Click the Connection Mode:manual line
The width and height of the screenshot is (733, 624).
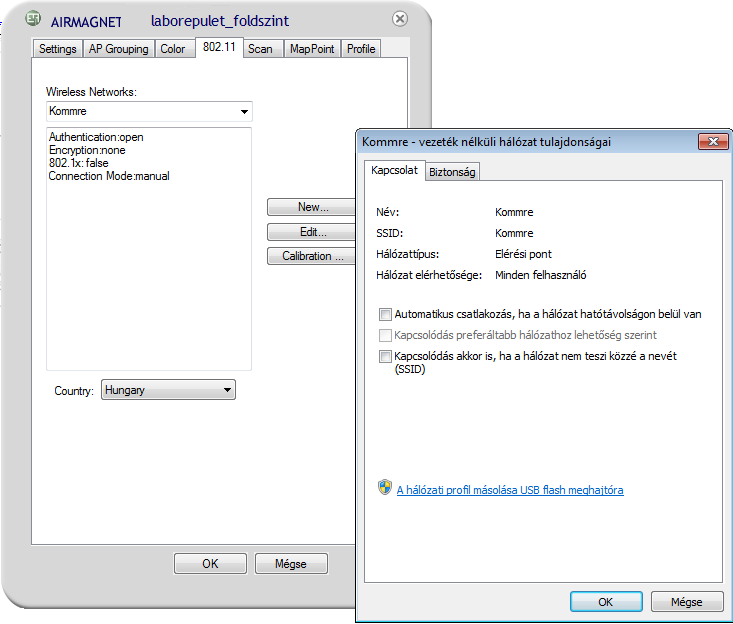point(109,176)
